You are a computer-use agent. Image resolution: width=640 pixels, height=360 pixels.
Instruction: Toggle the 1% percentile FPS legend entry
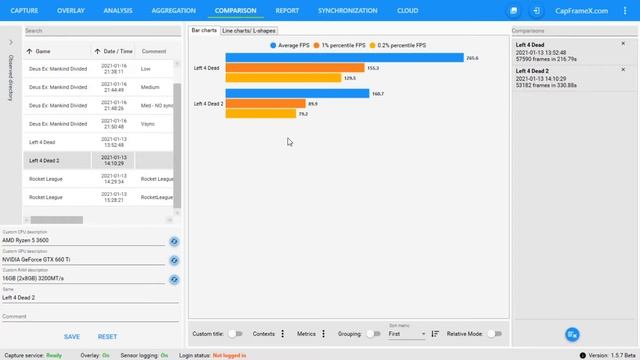click(339, 45)
